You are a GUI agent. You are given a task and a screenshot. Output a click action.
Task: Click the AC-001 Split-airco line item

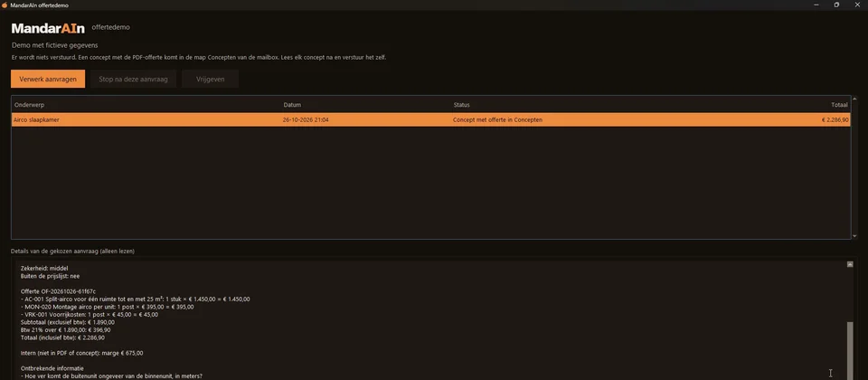pyautogui.click(x=135, y=299)
